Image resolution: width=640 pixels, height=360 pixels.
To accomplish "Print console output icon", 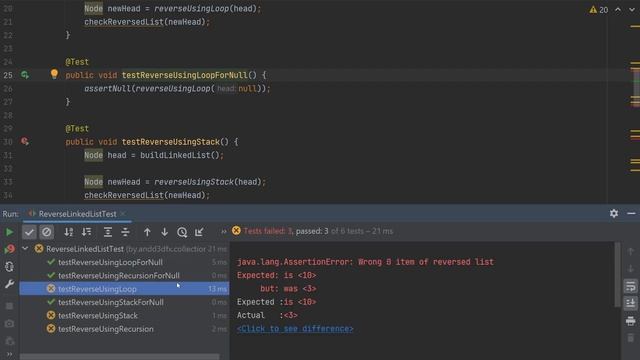I will (631, 321).
